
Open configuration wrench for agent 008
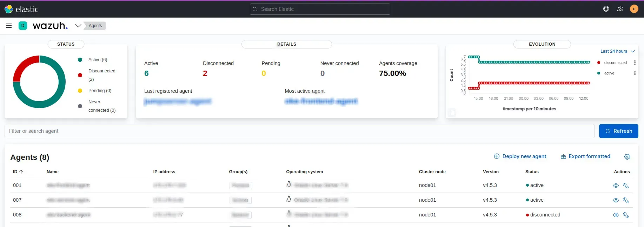626,215
